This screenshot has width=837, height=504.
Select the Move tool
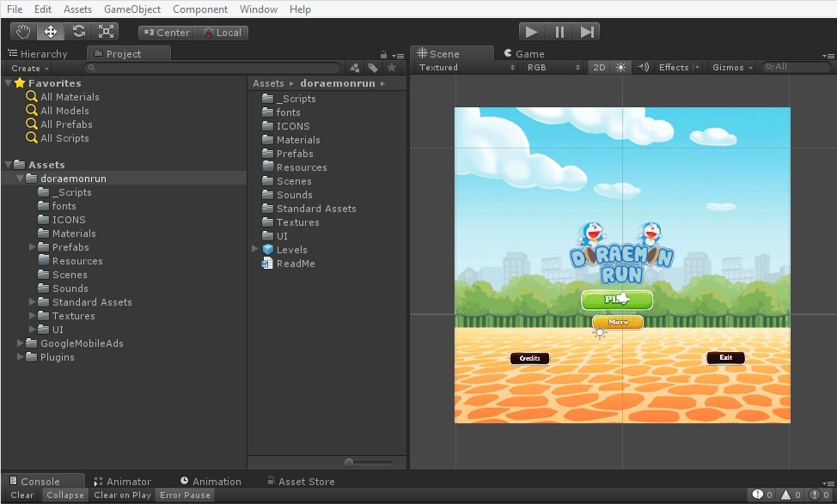coord(51,32)
